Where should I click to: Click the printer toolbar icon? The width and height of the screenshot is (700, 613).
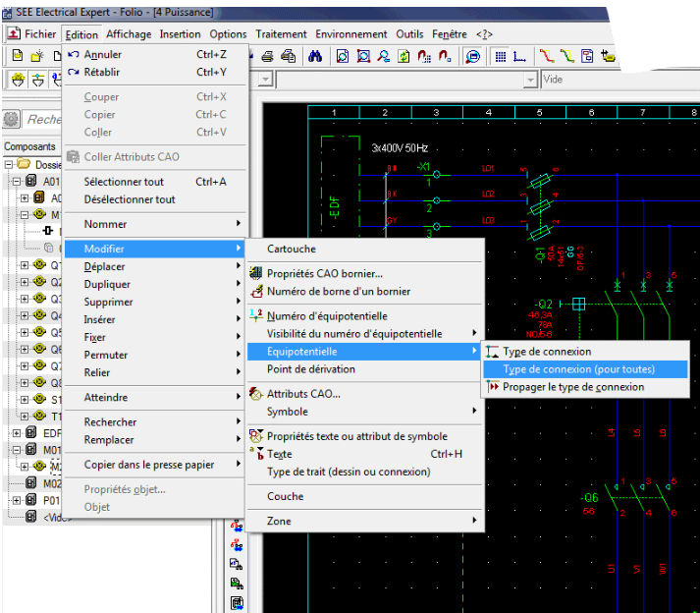[x=267, y=56]
